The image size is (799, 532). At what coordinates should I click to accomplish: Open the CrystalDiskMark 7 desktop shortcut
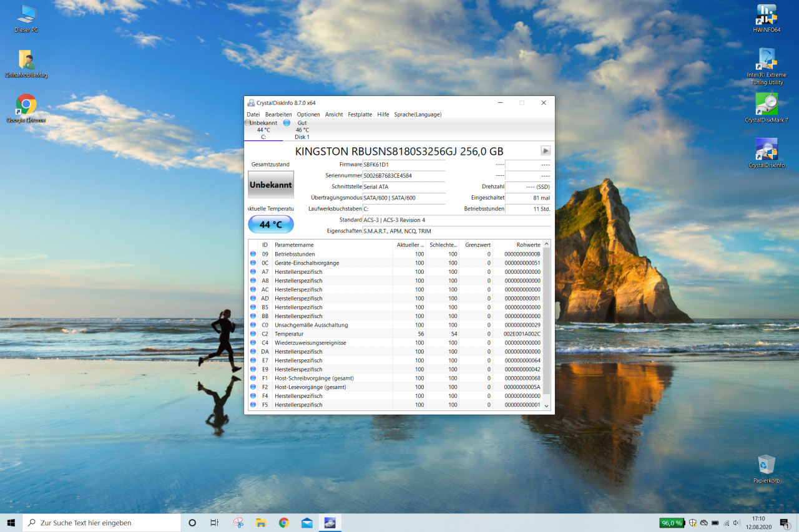(767, 109)
